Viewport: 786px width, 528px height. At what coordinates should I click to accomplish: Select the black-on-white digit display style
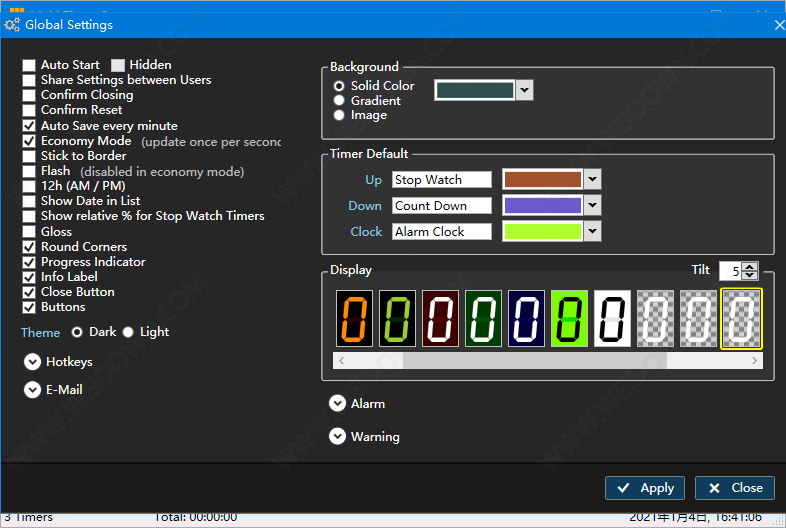tap(612, 318)
